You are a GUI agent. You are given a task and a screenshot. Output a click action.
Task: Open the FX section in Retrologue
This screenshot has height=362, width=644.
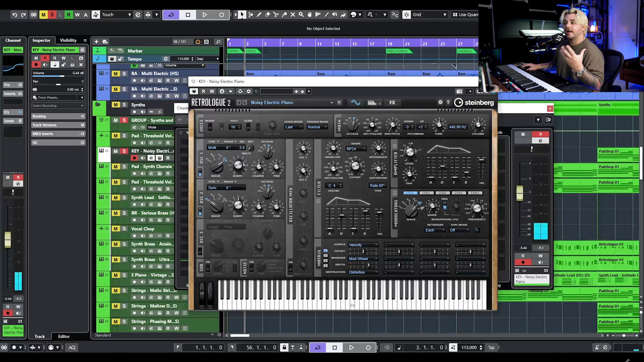click(392, 102)
